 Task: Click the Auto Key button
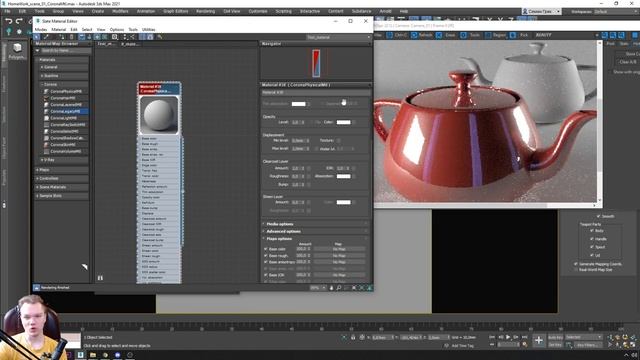556,338
